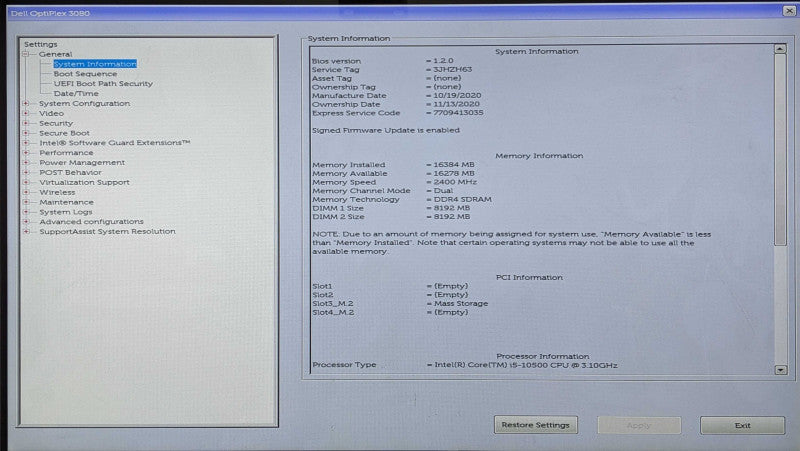Select the Wireless category label
The width and height of the screenshot is (800, 451).
click(x=57, y=192)
